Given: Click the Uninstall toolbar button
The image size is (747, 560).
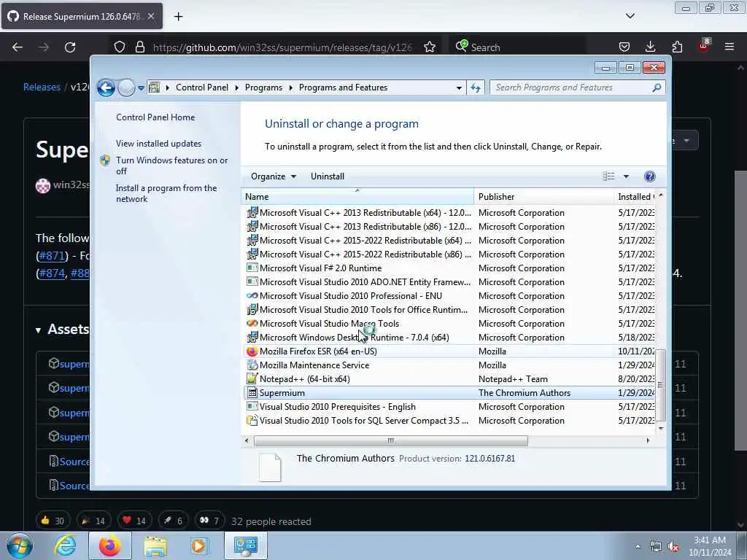Looking at the screenshot, I should coord(328,176).
